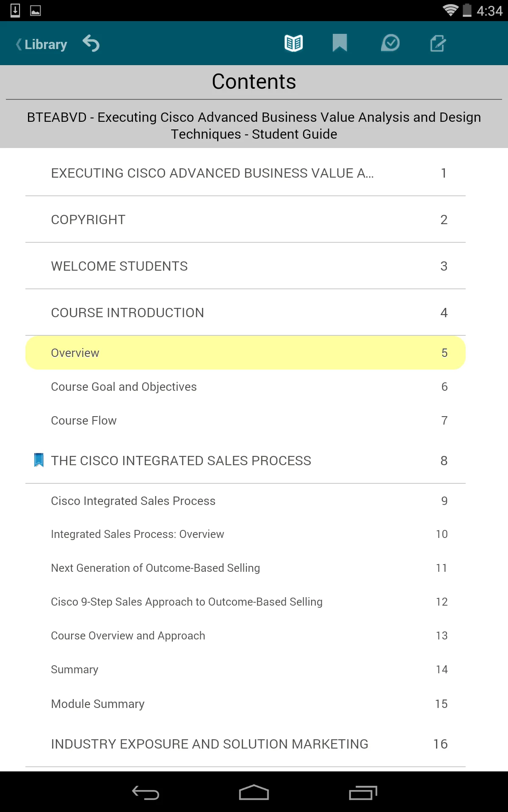Tap the Android home navigation icon
The width and height of the screenshot is (508, 812).
254,793
